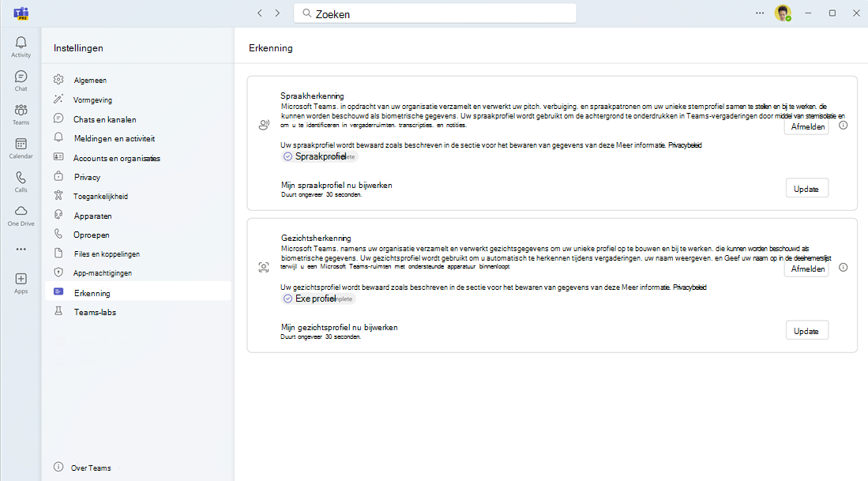
Task: Click the Over Teams info icon
Action: [58, 467]
